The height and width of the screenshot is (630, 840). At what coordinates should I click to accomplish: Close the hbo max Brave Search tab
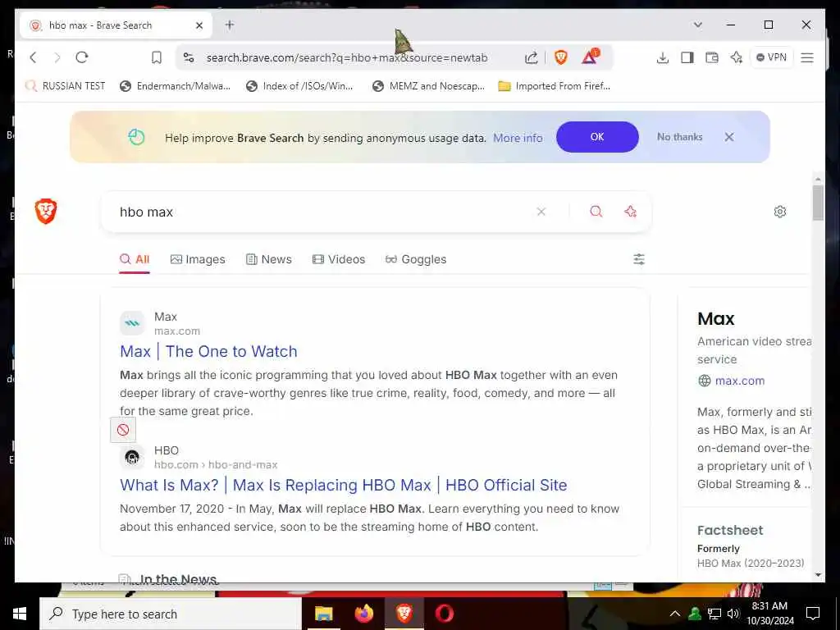click(199, 25)
